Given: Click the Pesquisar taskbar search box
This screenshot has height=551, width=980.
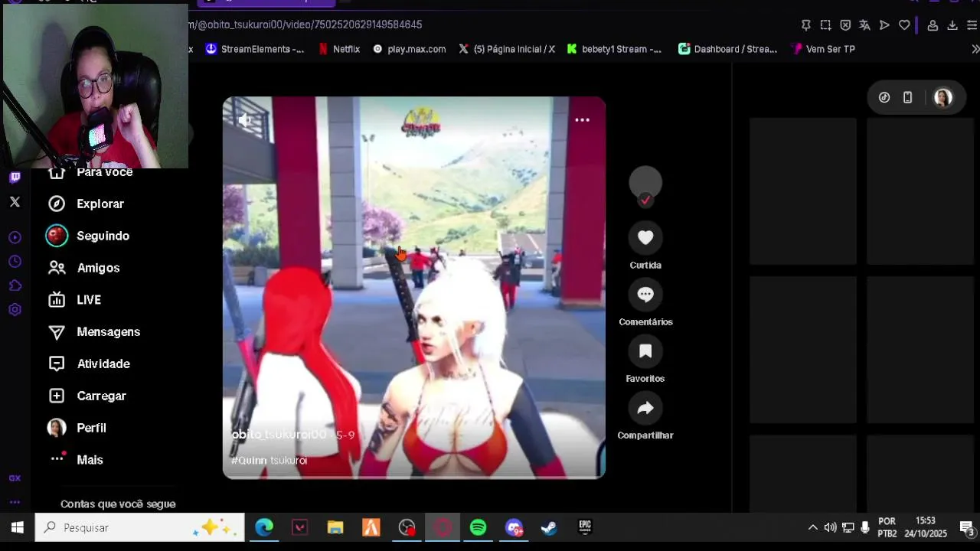Looking at the screenshot, I should pyautogui.click(x=140, y=528).
